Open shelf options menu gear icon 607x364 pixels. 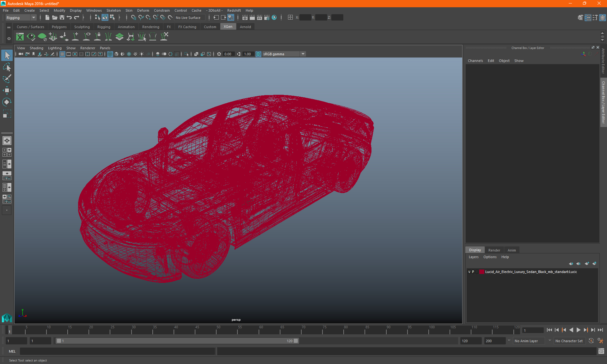tap(9, 39)
